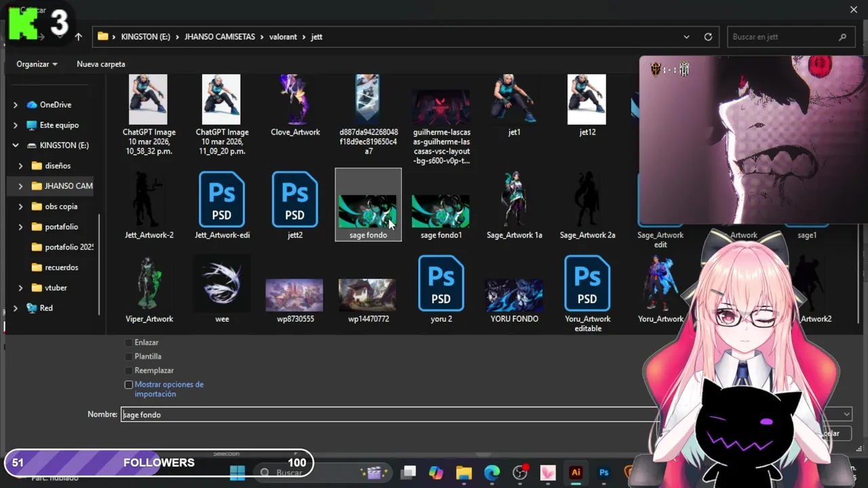
Task: Expand the diseños folder node
Action: tap(20, 165)
